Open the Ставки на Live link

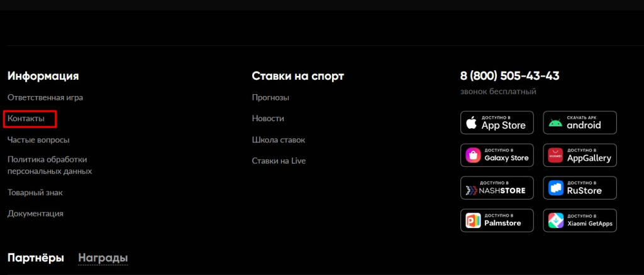(279, 161)
